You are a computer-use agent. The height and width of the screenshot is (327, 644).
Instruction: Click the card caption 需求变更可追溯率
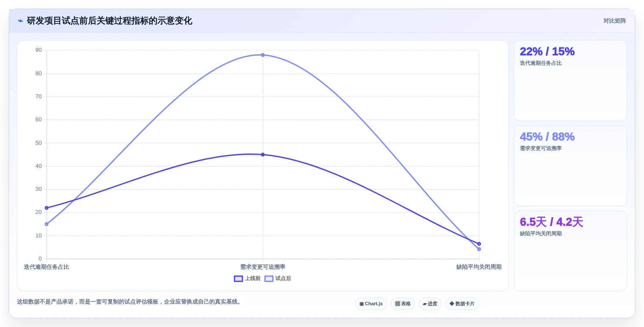coord(541,148)
